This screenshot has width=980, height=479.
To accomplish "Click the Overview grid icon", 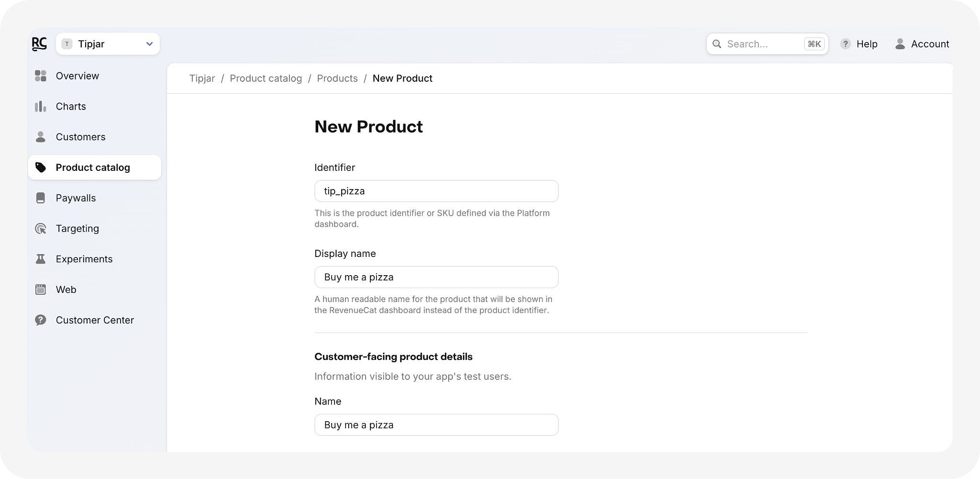I will 41,76.
